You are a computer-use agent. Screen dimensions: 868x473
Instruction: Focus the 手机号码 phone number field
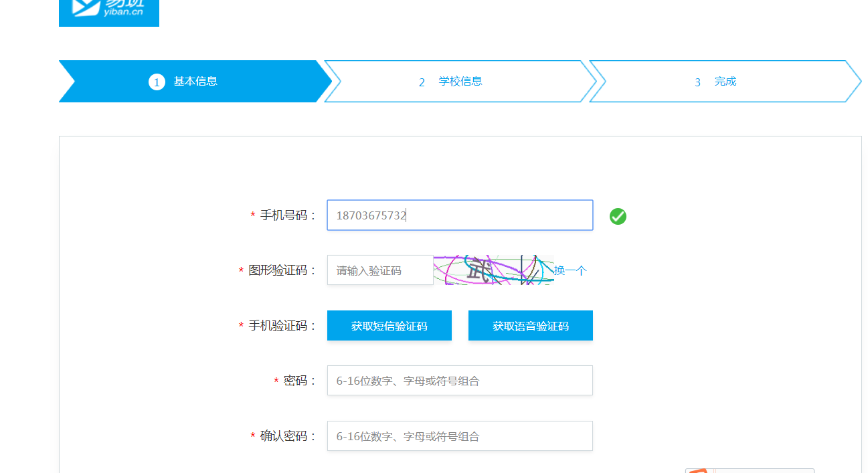point(460,215)
